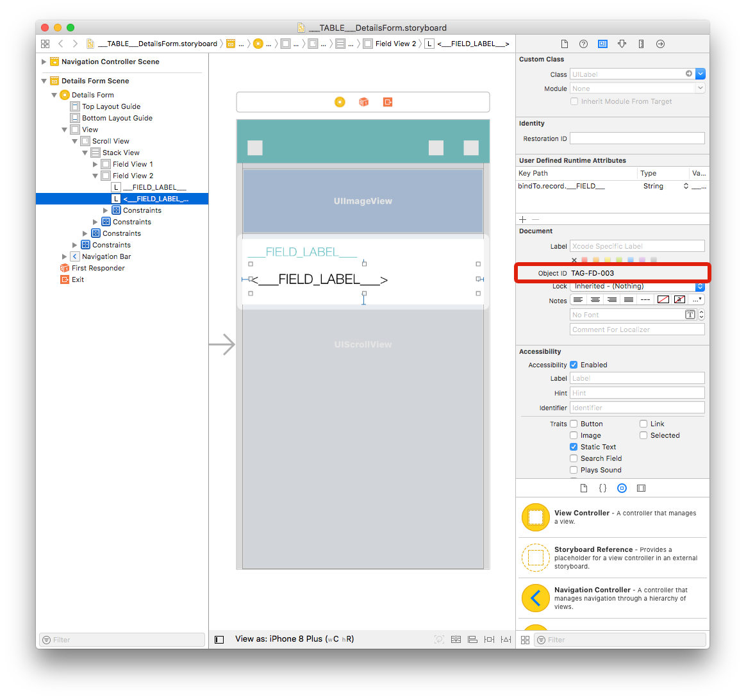The image size is (746, 700).
Task: Select the Scroll View outline item
Action: click(110, 141)
